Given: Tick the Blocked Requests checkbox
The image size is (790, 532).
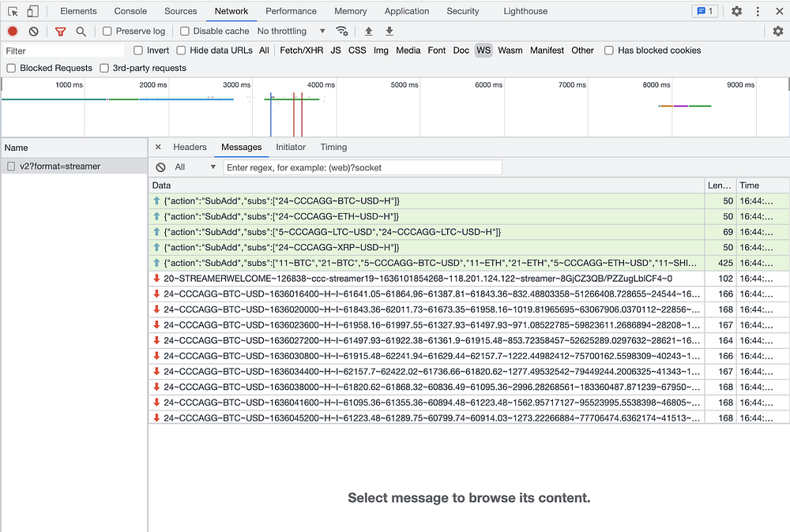Looking at the screenshot, I should pos(11,68).
